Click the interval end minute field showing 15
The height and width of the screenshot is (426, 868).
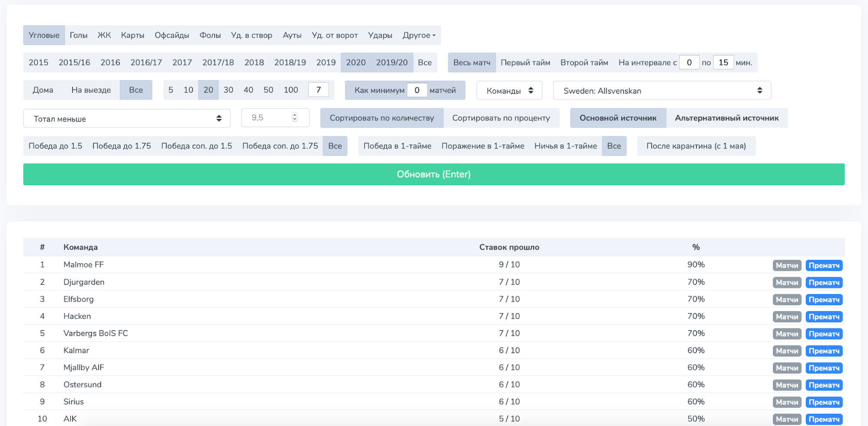723,62
